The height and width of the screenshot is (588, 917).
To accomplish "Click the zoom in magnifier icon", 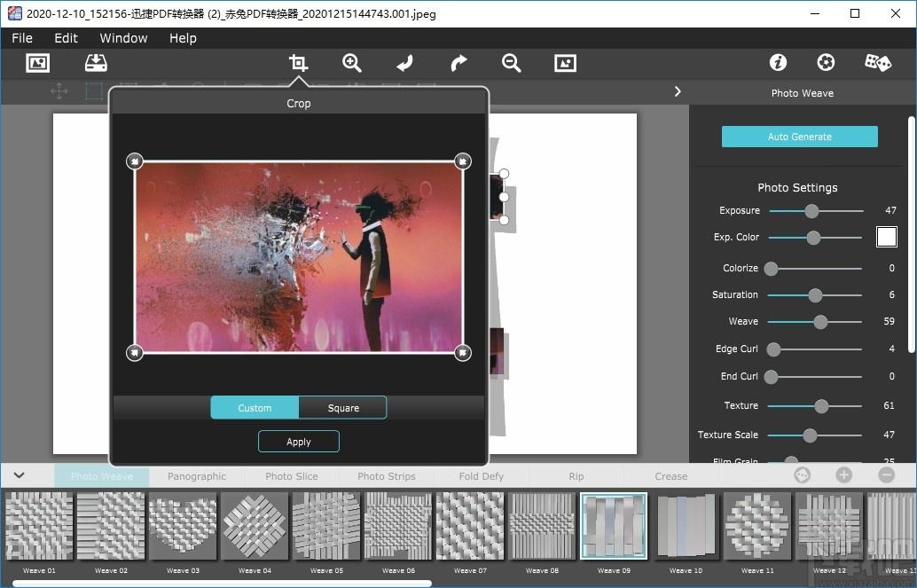I will click(352, 63).
